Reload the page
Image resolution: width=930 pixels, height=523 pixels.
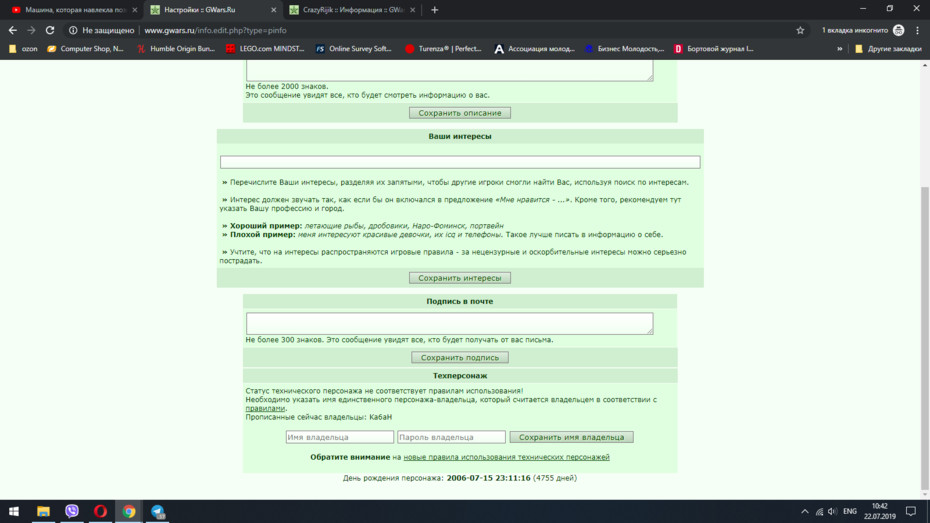click(x=50, y=30)
